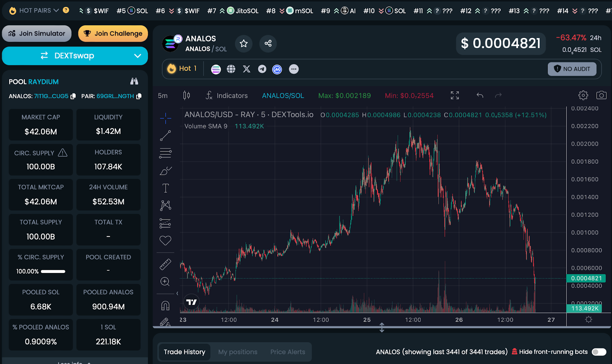
Task: Toggle Hide front-running bots switch
Action: (599, 352)
